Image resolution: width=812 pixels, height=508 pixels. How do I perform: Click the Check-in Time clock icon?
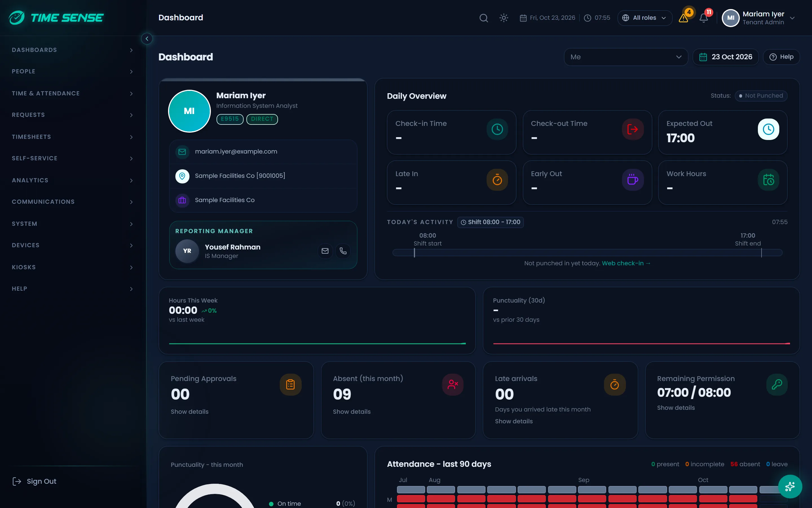(x=497, y=129)
